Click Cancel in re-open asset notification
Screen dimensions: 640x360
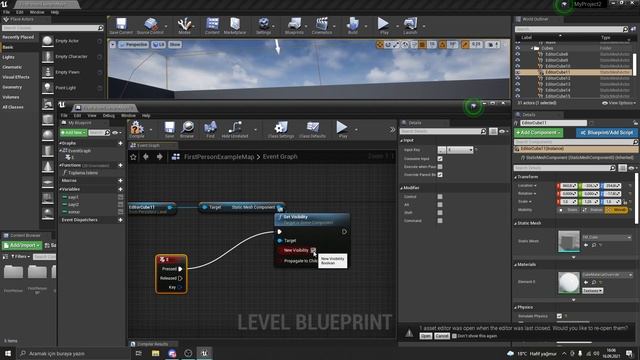point(442,336)
